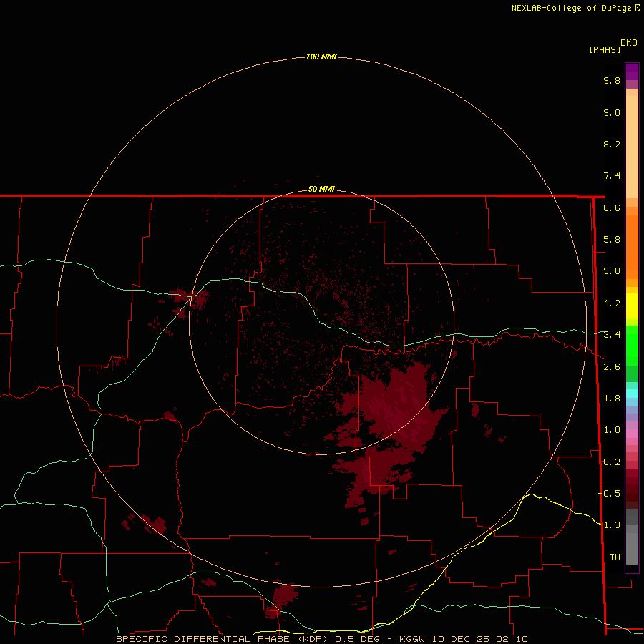Click the 5.0 scale value
The image size is (644, 644).
(x=612, y=271)
